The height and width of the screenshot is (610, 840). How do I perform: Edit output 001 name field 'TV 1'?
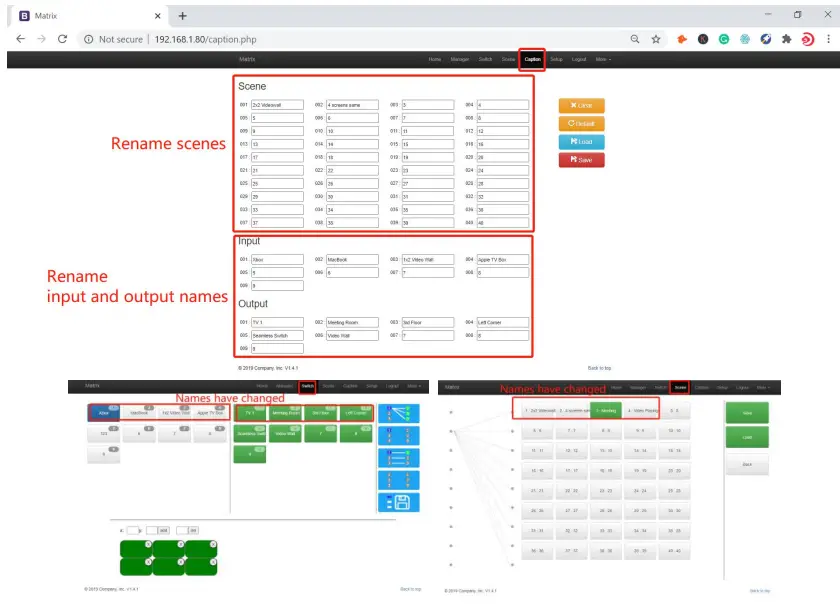(277, 322)
